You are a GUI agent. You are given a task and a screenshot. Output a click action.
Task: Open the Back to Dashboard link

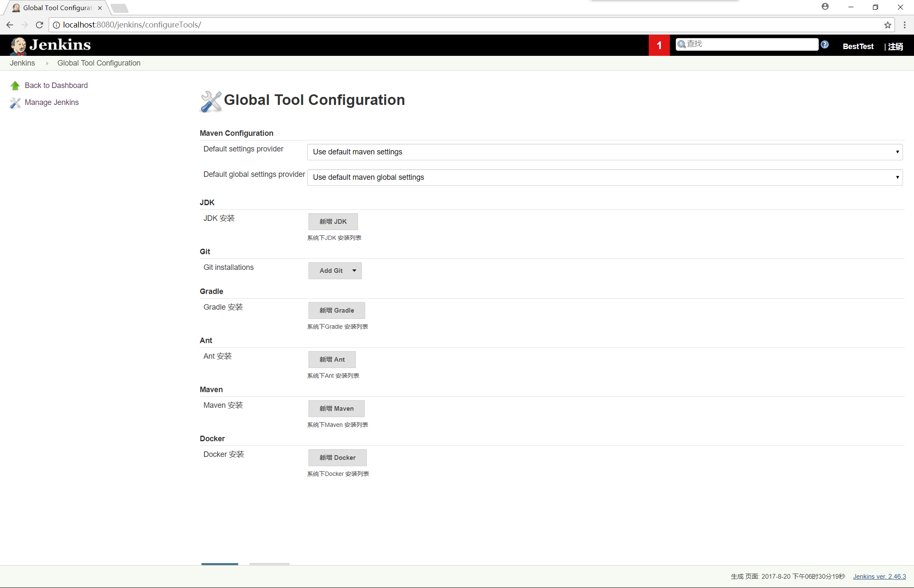click(x=56, y=85)
